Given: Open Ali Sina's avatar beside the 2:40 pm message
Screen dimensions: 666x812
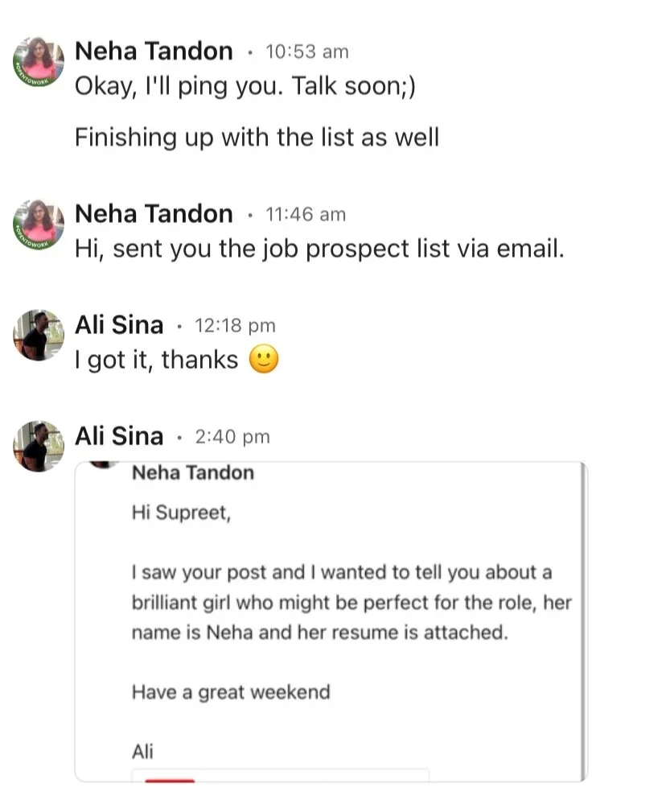Looking at the screenshot, I should [38, 446].
